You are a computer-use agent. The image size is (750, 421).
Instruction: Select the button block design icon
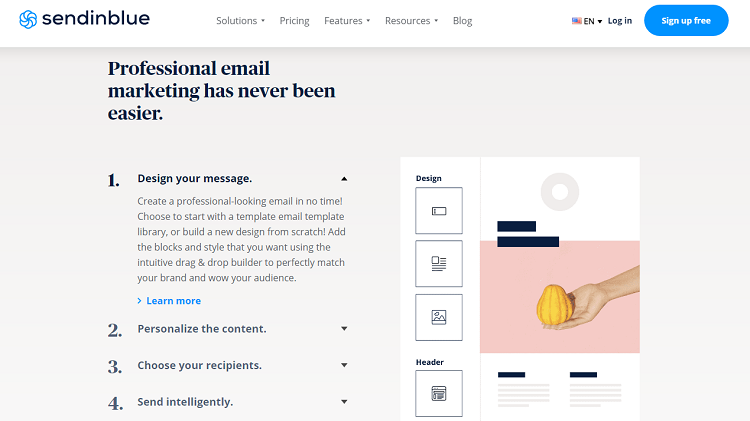click(439, 210)
